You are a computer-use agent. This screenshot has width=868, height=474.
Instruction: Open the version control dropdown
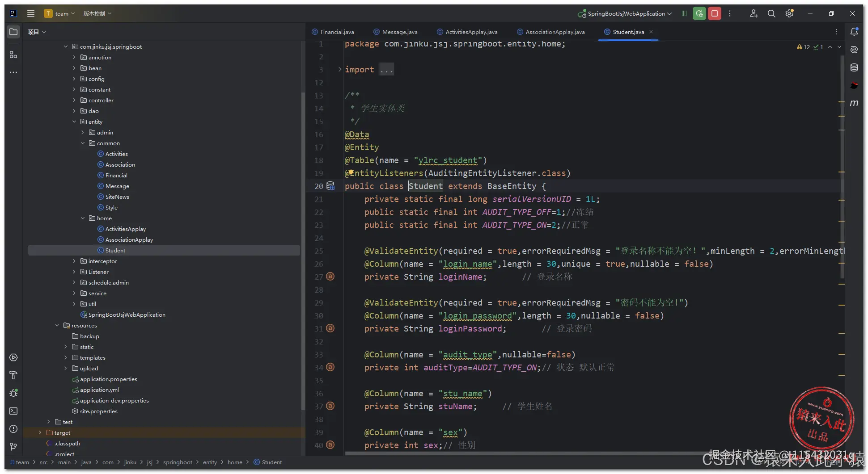97,13
